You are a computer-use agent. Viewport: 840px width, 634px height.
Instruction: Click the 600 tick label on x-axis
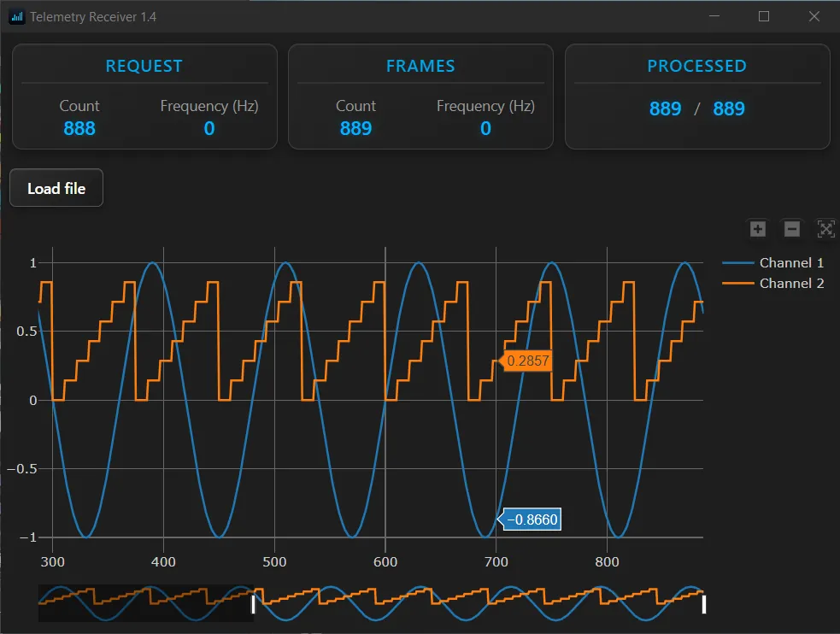point(385,562)
